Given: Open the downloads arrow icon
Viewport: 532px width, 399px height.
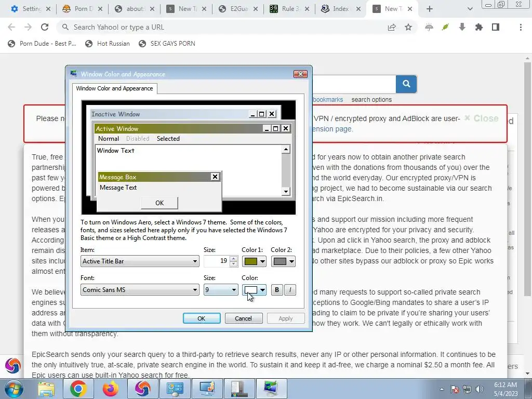Looking at the screenshot, I should (x=462, y=27).
